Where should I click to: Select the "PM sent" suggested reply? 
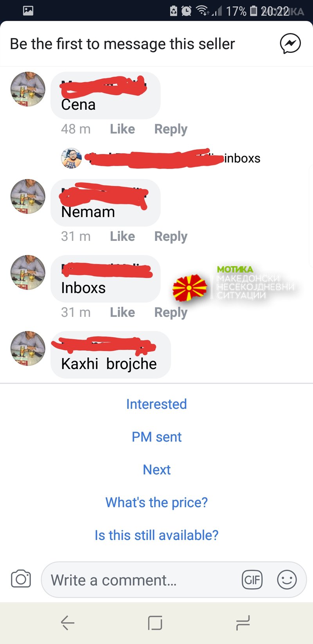pos(156,437)
